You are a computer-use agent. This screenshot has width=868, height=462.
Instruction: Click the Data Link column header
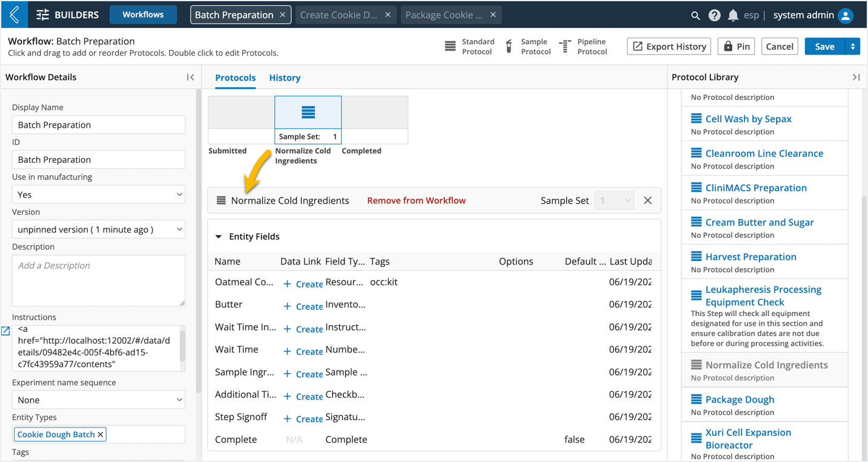coord(300,262)
